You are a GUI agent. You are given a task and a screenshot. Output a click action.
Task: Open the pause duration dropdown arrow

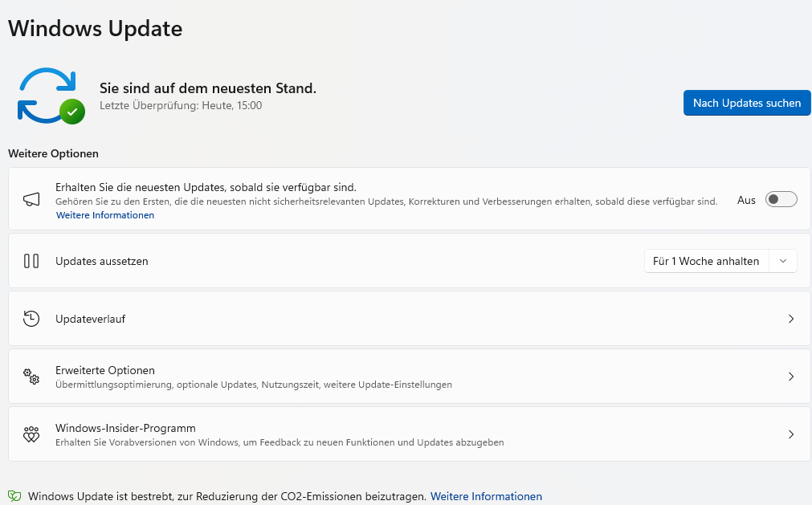point(783,261)
